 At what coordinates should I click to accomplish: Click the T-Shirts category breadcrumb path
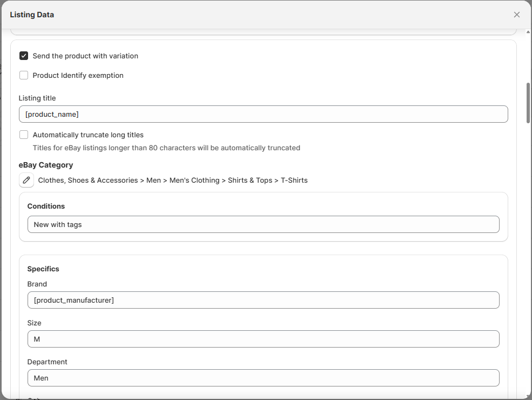[173, 180]
